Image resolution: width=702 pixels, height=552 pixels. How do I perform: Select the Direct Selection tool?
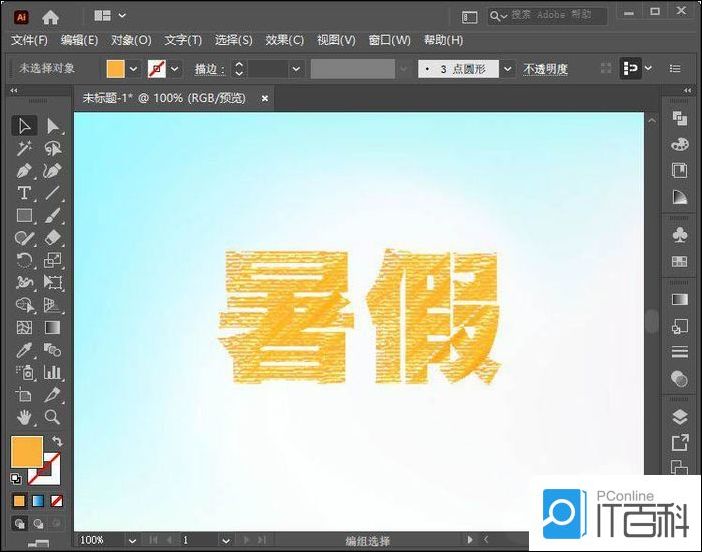coord(53,126)
